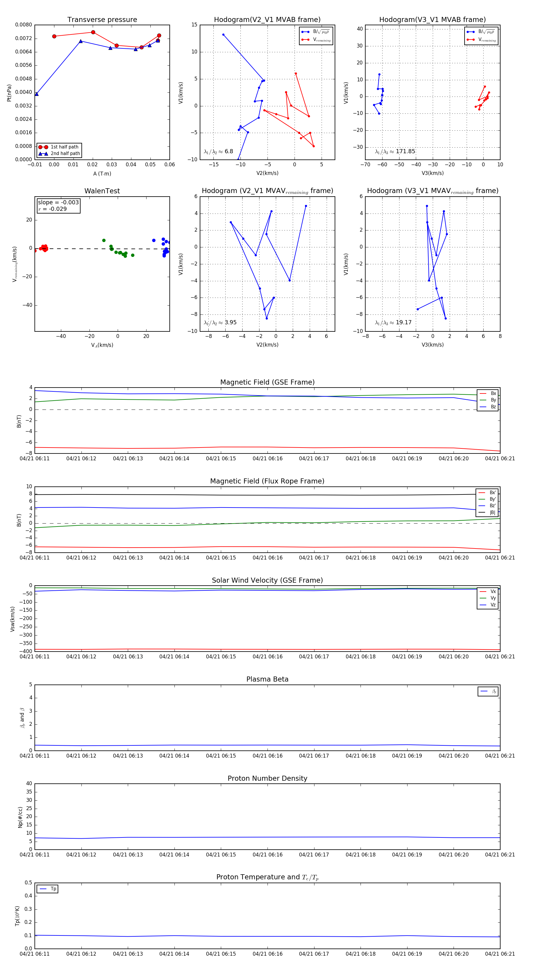Screen dimensions: 535x980
Task: Click the 'Vsw(km/s)' y-axis label
Action: (12, 619)
